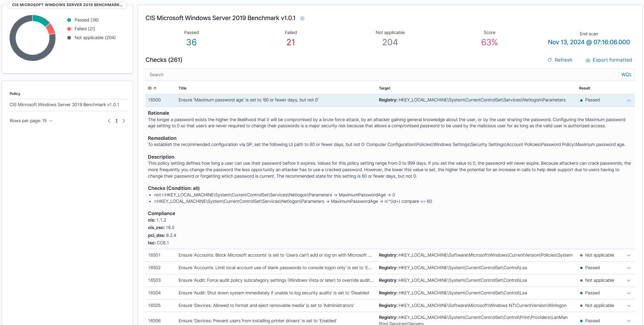Click 'Shut down system immediately' check title

pyautogui.click(x=274, y=293)
